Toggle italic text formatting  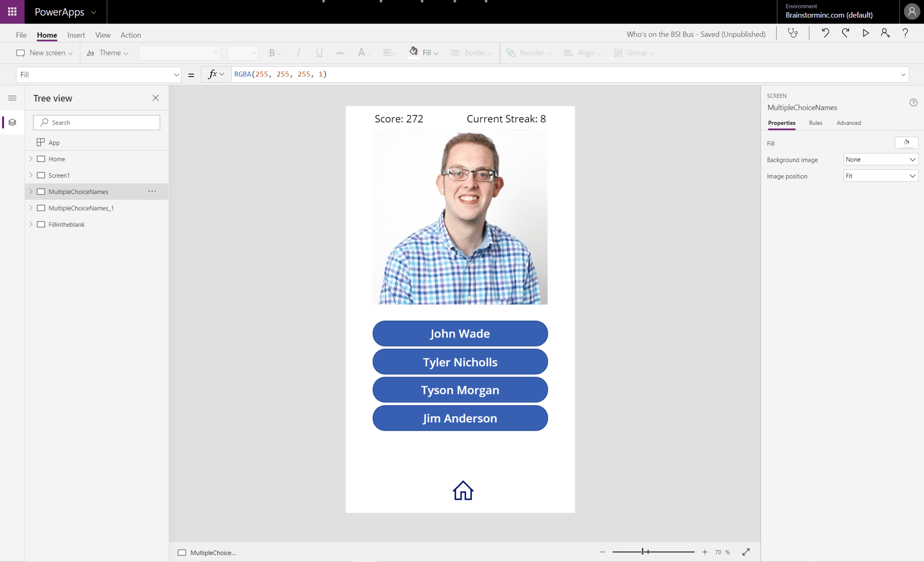[x=298, y=52]
